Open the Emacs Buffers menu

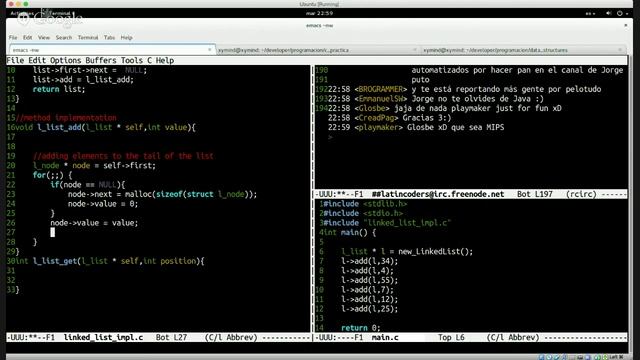point(101,60)
